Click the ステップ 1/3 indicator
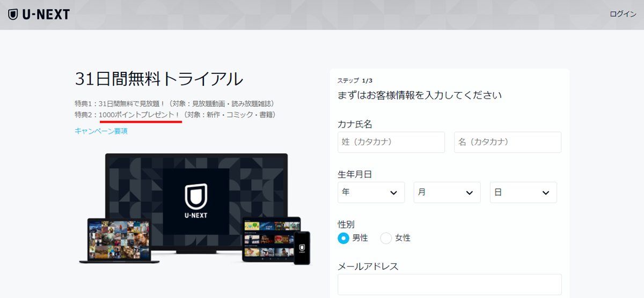644x298 pixels. click(355, 80)
